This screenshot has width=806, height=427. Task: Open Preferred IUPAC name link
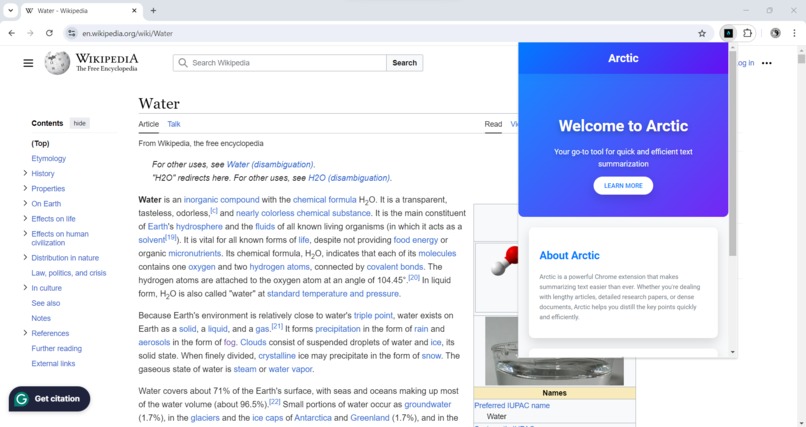[x=512, y=405]
